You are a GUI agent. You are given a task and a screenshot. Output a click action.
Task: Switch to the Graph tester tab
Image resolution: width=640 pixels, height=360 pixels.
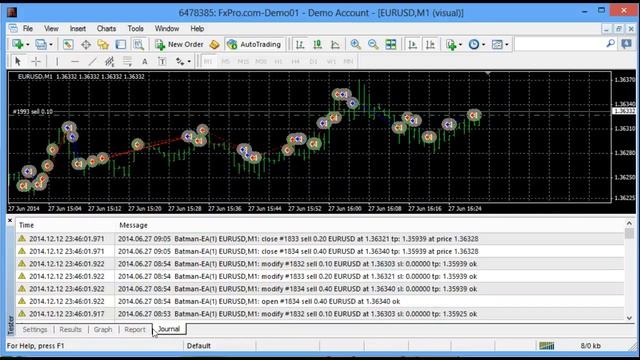102,329
